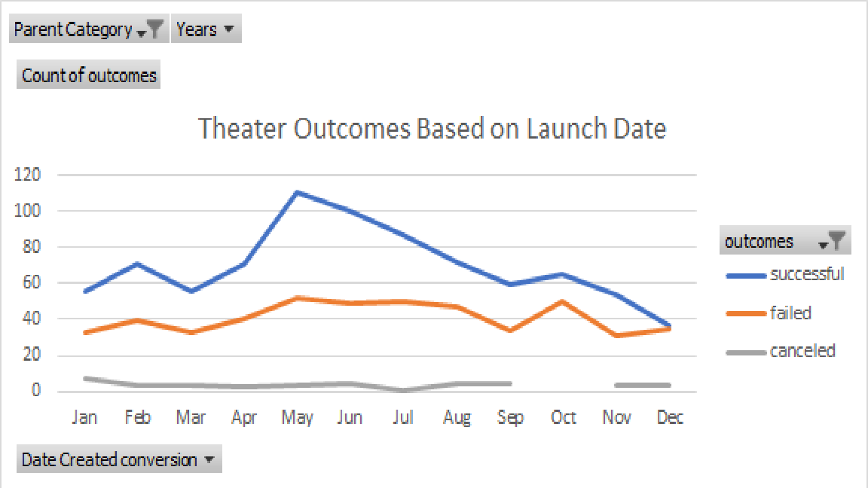This screenshot has height=488, width=868.
Task: Select the Parent Category field label
Action: [x=72, y=29]
